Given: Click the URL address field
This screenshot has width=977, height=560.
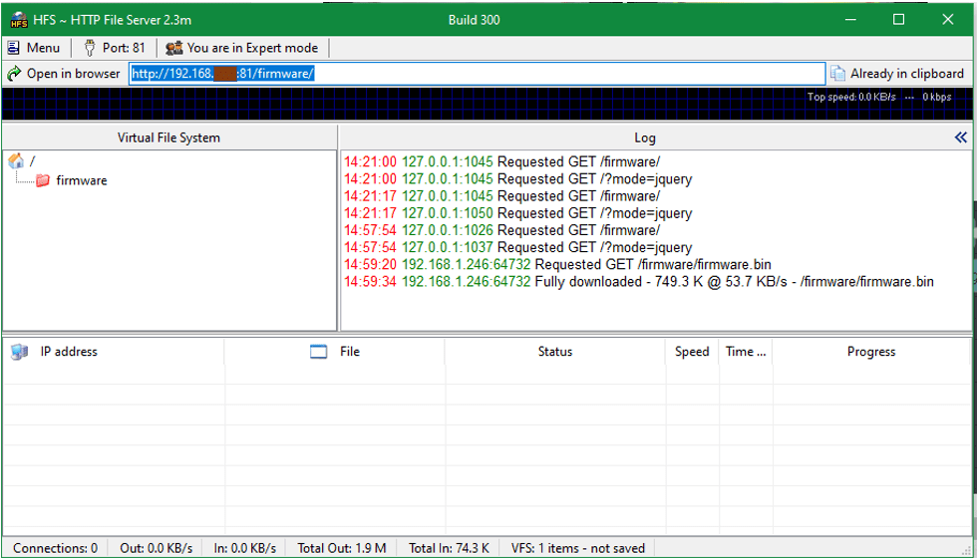Looking at the screenshot, I should (x=477, y=74).
